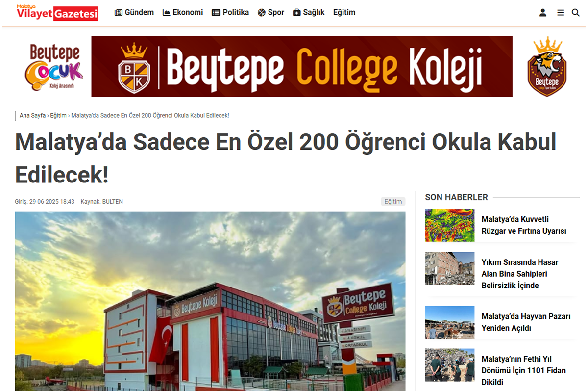Open the 1101 Fidan Dikildi news thumbnail

(450, 365)
